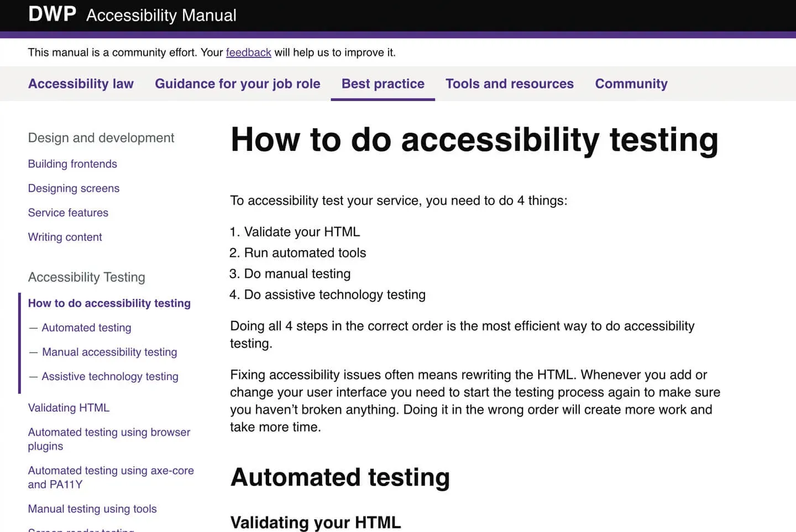Open Guidance for your job role
This screenshot has height=532, width=796.
(x=237, y=83)
